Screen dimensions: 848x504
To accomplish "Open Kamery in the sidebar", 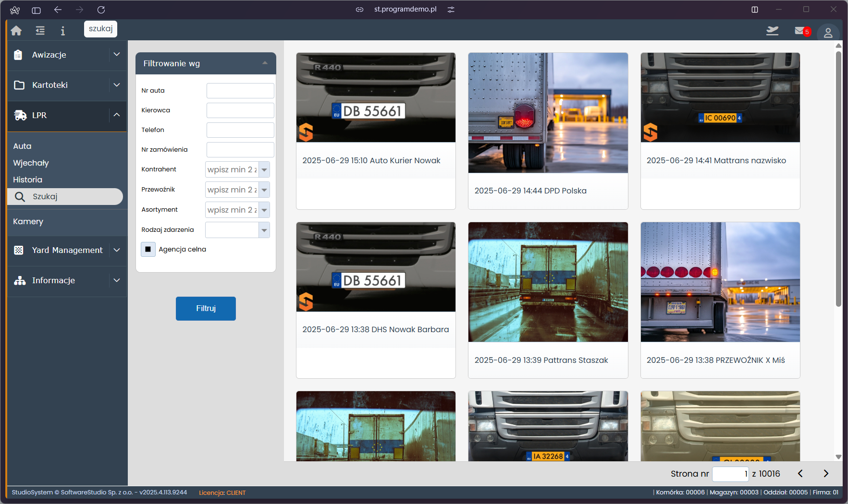I will click(28, 222).
